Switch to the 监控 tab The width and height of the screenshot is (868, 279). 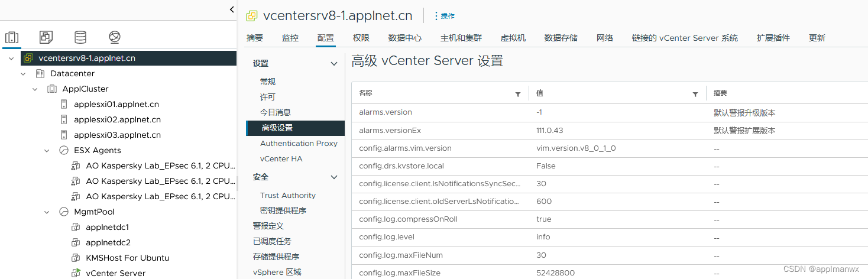pos(290,38)
